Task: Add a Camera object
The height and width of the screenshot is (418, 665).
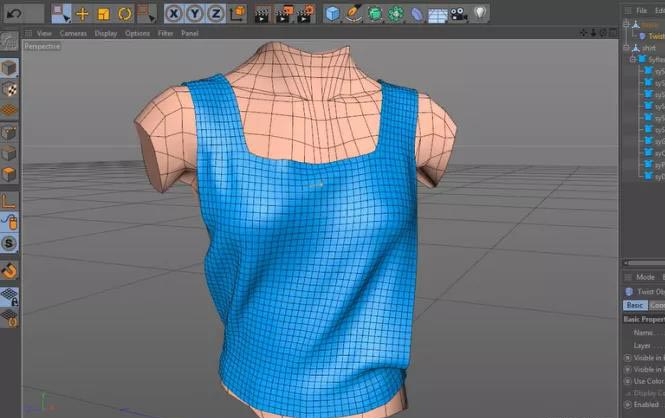Action: (x=458, y=14)
